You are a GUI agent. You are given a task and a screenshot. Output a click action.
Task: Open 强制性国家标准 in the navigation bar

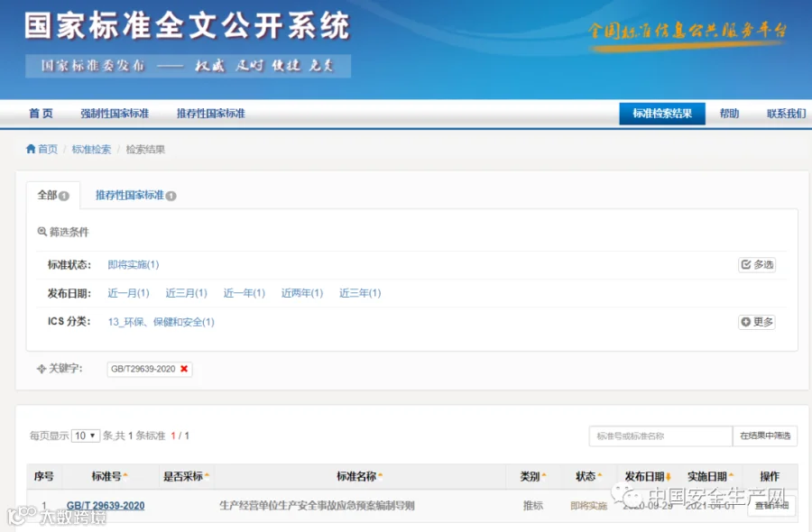(115, 114)
